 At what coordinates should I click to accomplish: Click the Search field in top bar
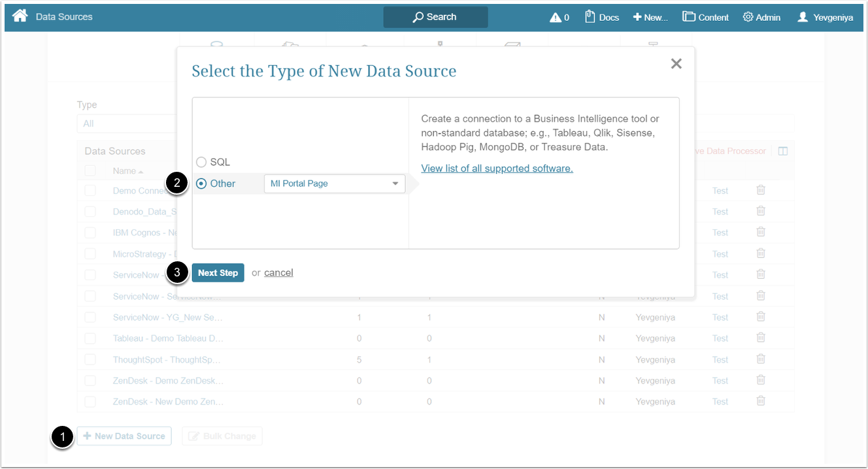(x=435, y=17)
